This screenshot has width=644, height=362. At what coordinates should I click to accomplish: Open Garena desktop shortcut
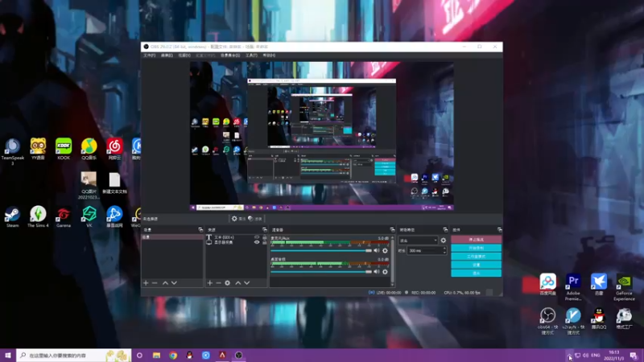pos(64,217)
